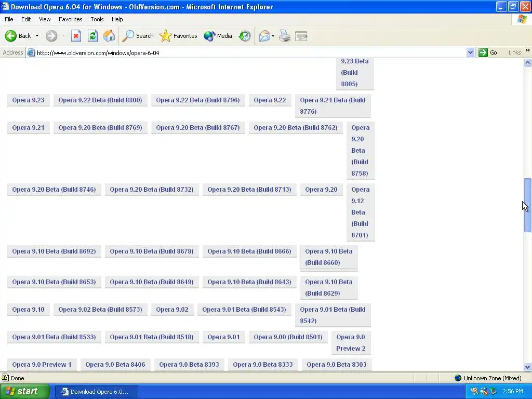Click the status bar warning page icon
532x399 pixels.
click(5, 378)
